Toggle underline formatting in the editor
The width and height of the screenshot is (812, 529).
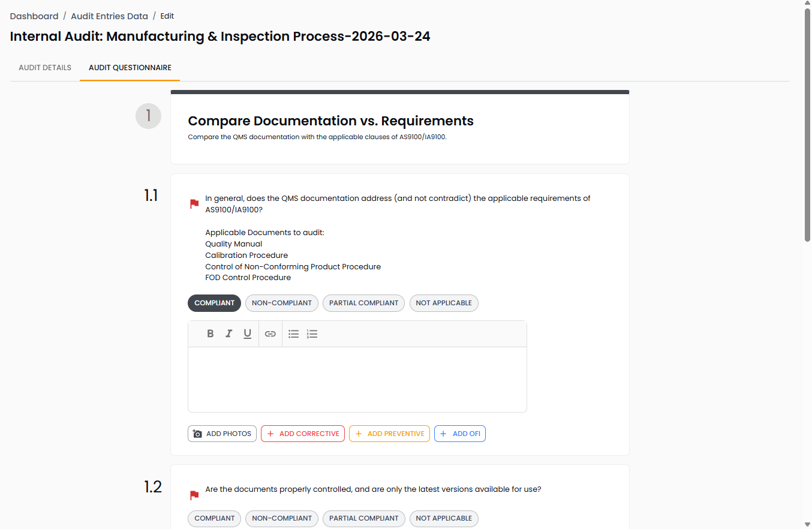coord(247,334)
